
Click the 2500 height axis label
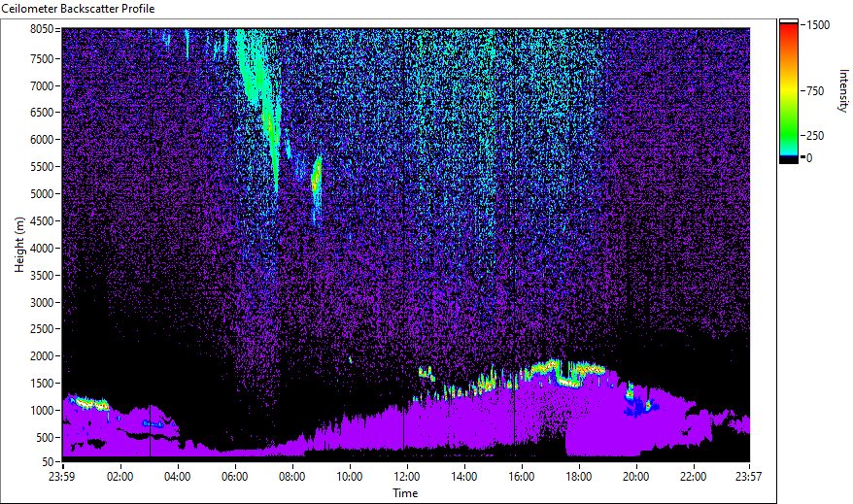click(x=42, y=329)
